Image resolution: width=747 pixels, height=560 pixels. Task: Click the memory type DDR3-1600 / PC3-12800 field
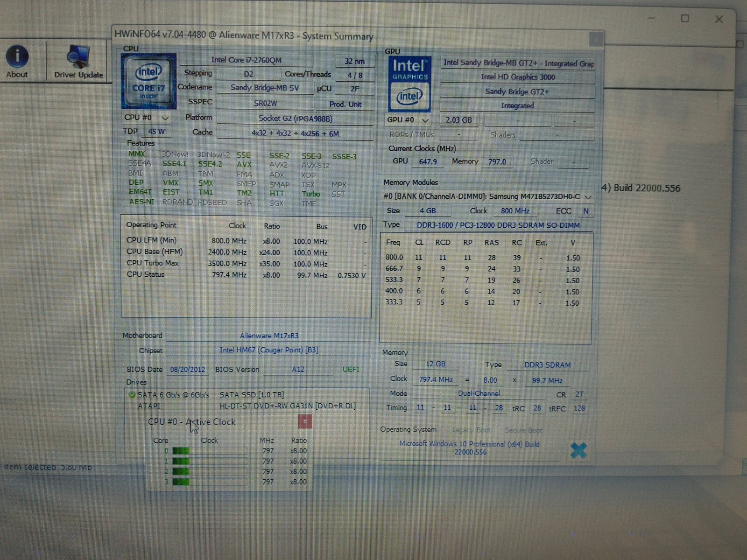[x=498, y=225]
